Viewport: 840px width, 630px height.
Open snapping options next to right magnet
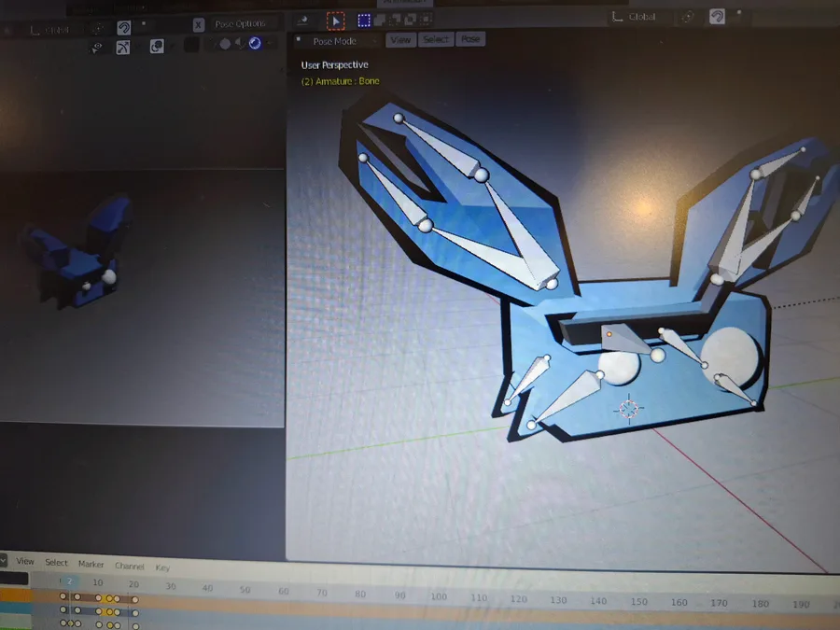point(739,13)
